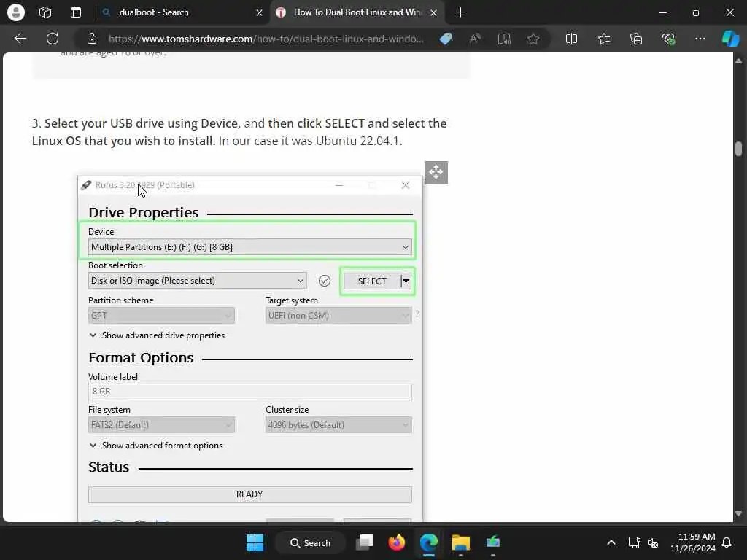Open a new browser tab
747x560 pixels.
tap(460, 12)
